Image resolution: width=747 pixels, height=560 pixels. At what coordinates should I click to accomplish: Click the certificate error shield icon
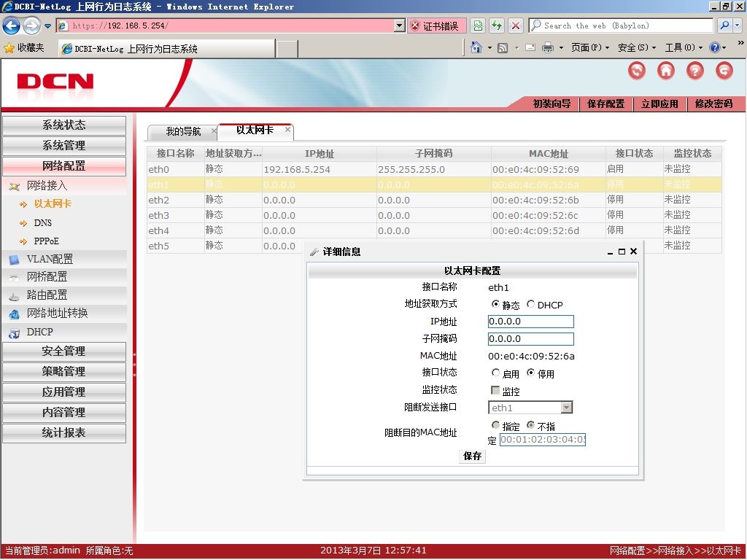tap(415, 26)
